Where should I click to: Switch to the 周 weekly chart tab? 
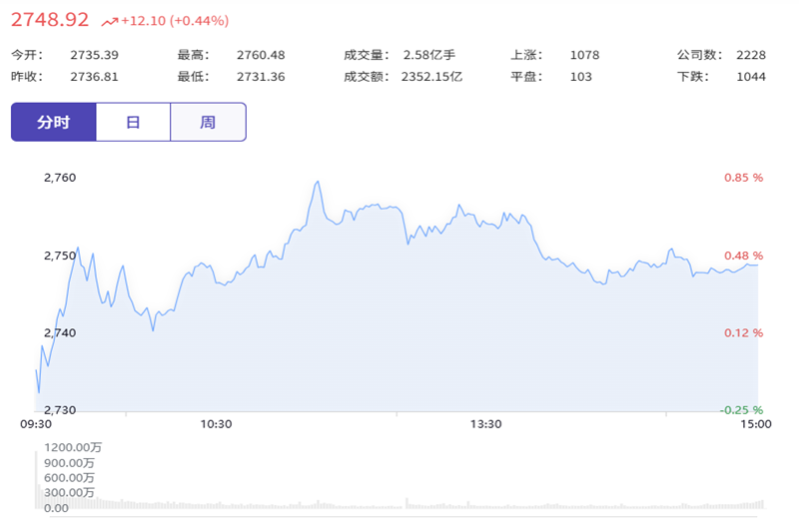point(208,122)
